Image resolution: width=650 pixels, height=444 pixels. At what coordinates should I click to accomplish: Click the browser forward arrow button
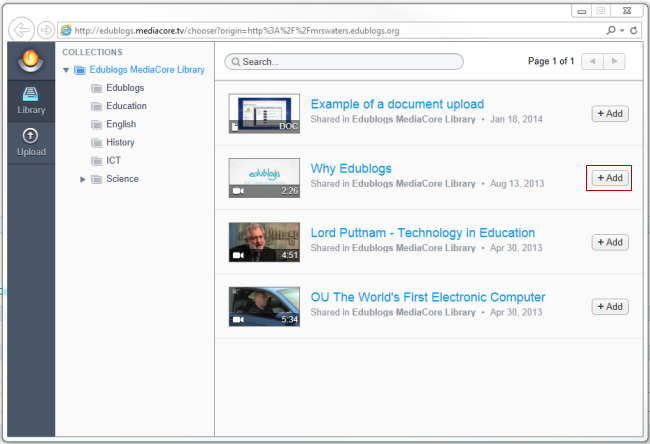[46, 30]
